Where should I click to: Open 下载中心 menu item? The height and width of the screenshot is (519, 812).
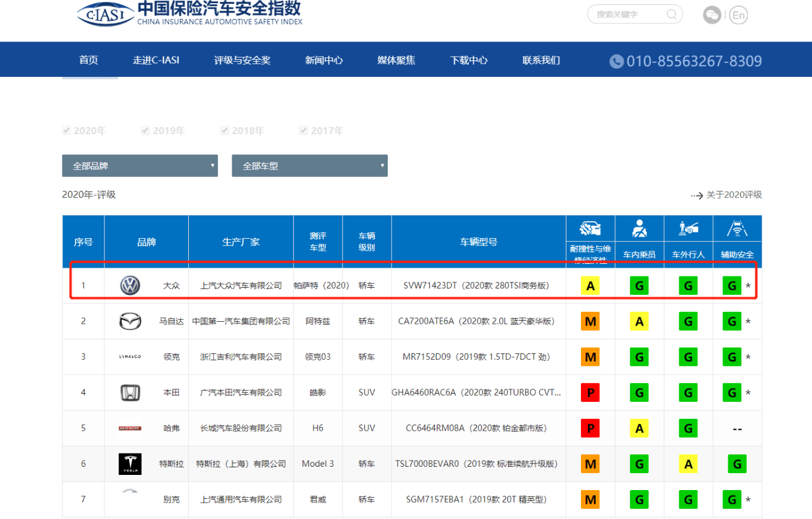469,60
